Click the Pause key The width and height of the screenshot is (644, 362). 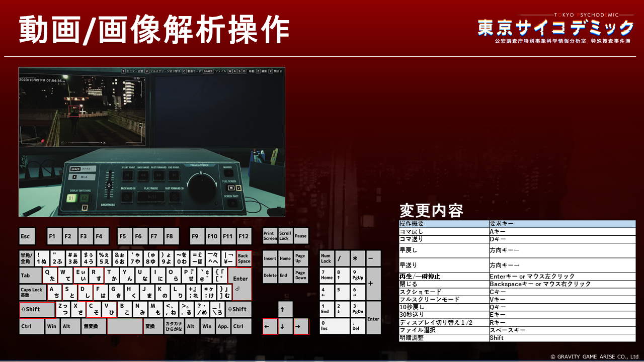pyautogui.click(x=301, y=236)
